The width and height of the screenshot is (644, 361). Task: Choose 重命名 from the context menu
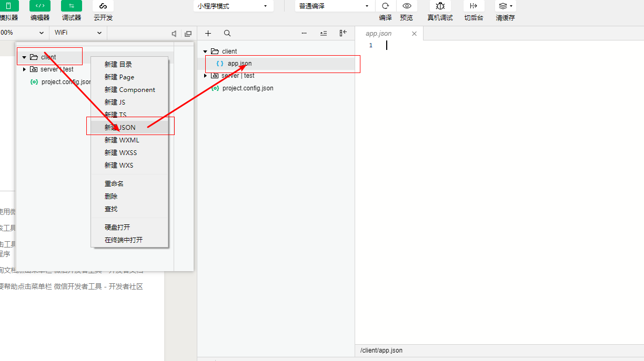[x=114, y=183]
